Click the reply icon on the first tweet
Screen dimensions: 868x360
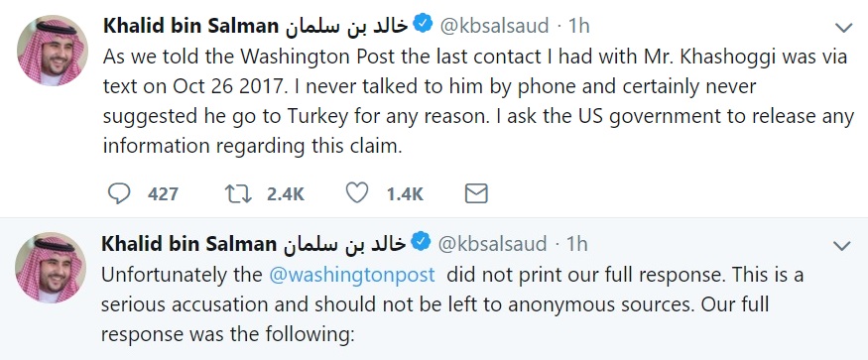(118, 193)
